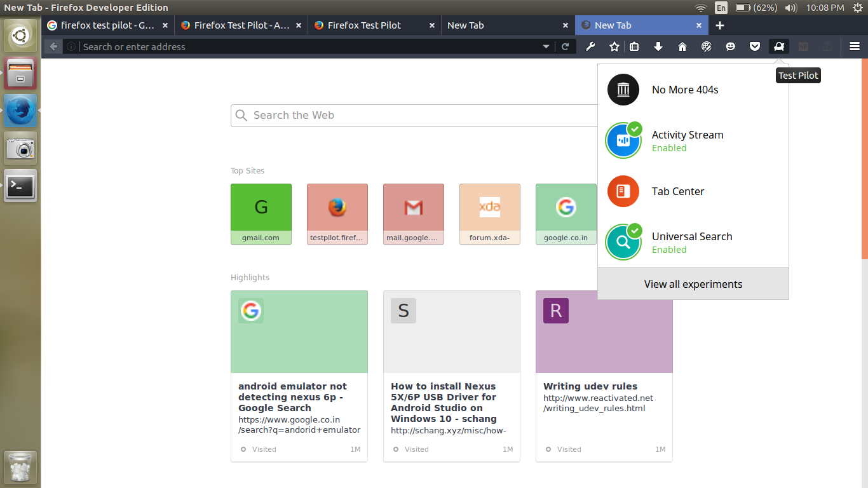Open google.co.in top site tile
Viewport: 868px width, 488px height.
(x=566, y=214)
